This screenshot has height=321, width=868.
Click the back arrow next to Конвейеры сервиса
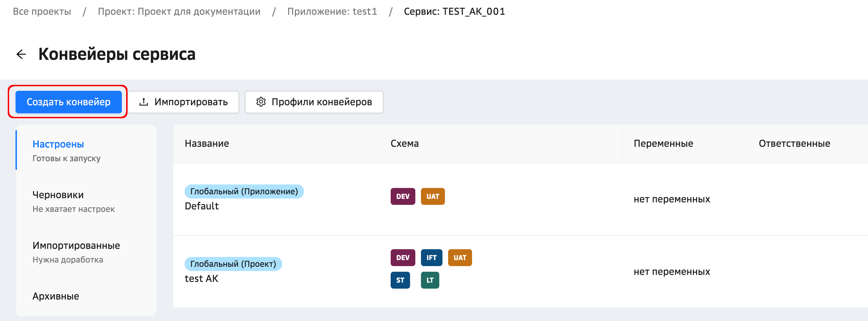pos(21,54)
